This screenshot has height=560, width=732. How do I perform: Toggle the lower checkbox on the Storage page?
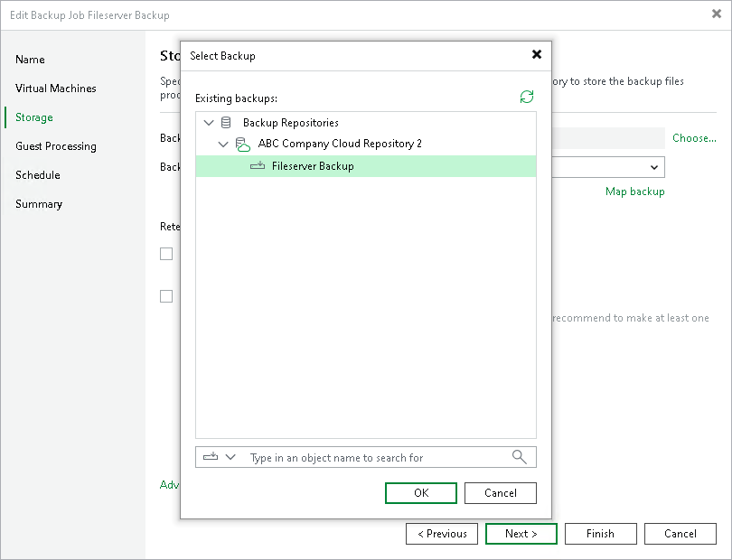tap(166, 295)
